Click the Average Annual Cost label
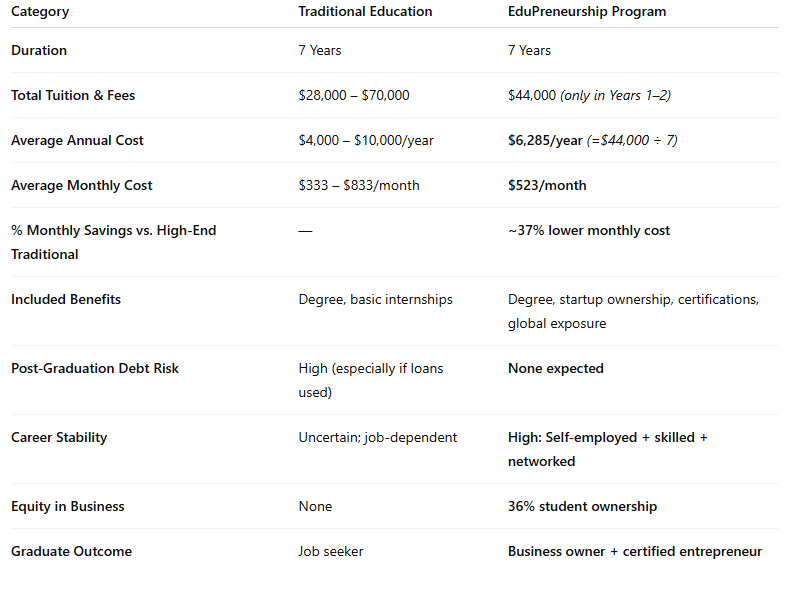Screen dimensions: 791x596 (x=77, y=140)
